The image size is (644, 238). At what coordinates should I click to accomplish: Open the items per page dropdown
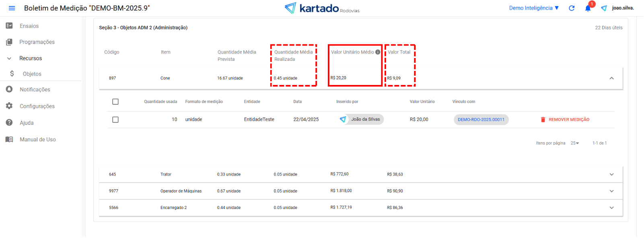575,143
